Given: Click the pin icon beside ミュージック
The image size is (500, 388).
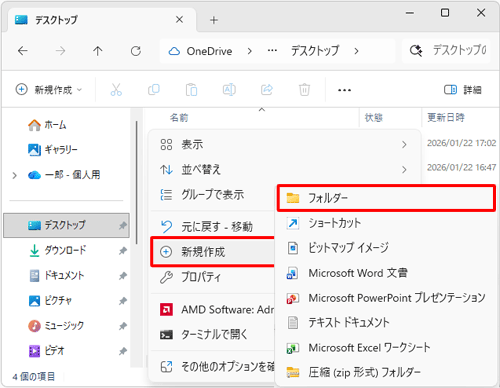Looking at the screenshot, I should pyautogui.click(x=123, y=326).
